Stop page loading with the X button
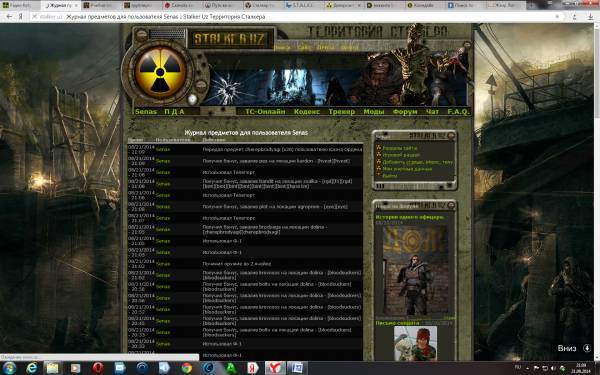This screenshot has height=375, width=600. click(34, 17)
